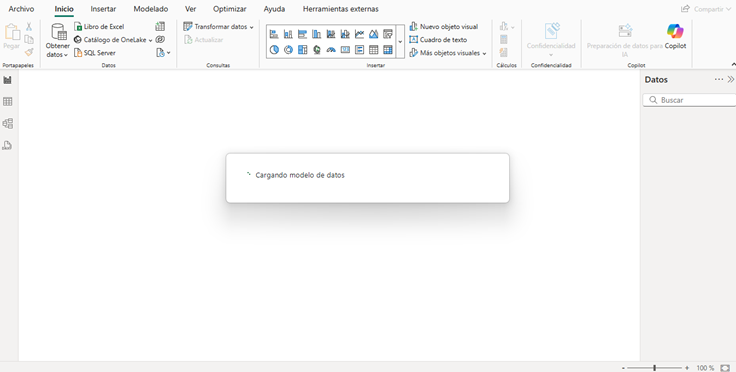This screenshot has width=736, height=372.
Task: Insert a gauge visual
Action: [331, 50]
